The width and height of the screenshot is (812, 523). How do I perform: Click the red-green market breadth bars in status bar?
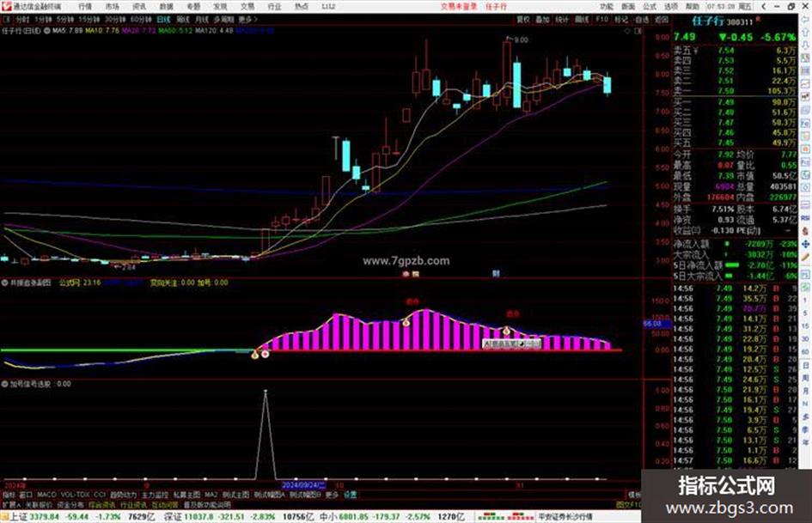(506, 517)
